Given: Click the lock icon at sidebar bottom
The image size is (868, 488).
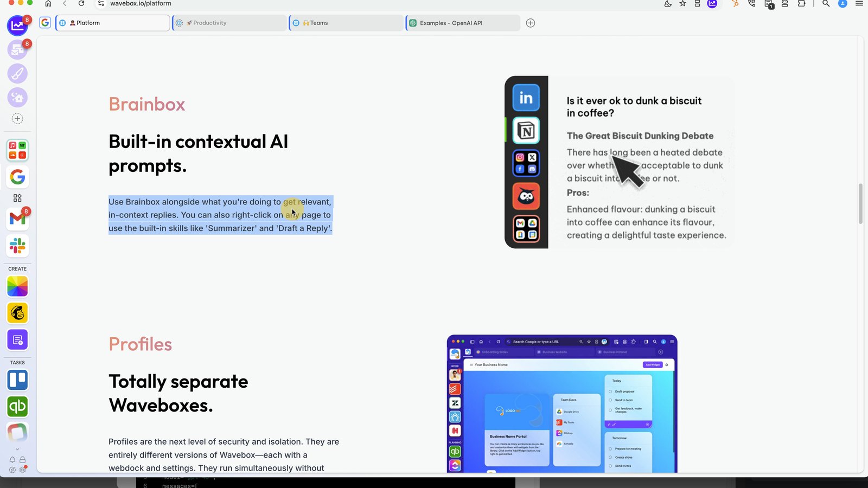Looking at the screenshot, I should click(23, 460).
